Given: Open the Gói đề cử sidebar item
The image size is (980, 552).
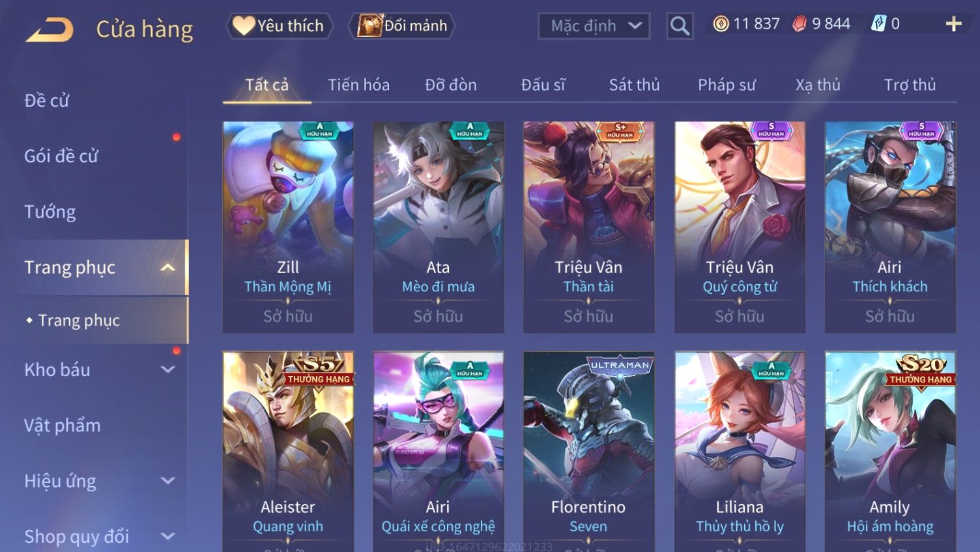Looking at the screenshot, I should pyautogui.click(x=61, y=156).
